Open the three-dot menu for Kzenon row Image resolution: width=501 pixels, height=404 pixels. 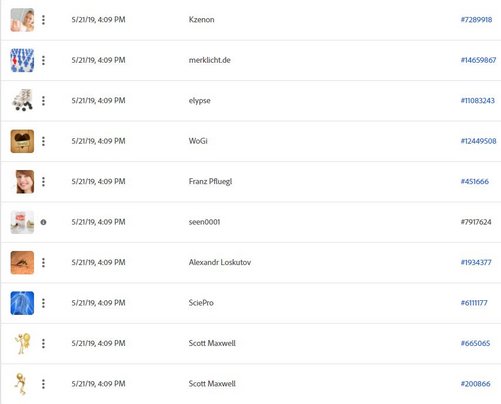(43, 20)
